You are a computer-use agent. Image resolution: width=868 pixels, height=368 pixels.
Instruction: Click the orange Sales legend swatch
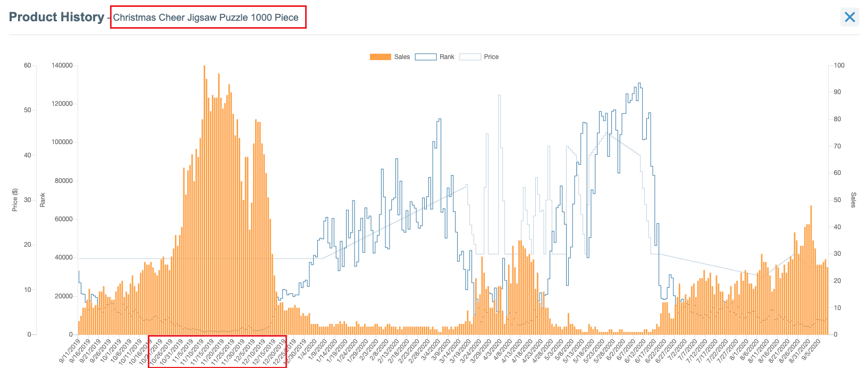tap(380, 57)
